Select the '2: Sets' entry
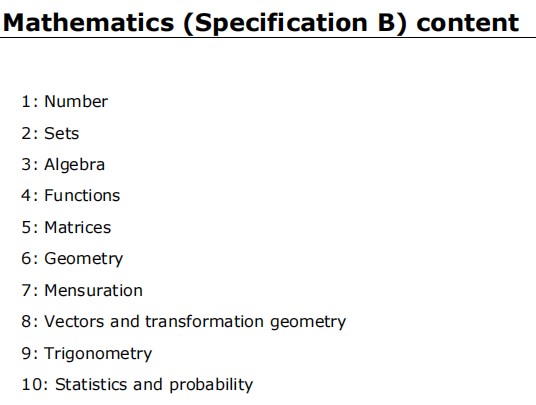 (x=50, y=133)
